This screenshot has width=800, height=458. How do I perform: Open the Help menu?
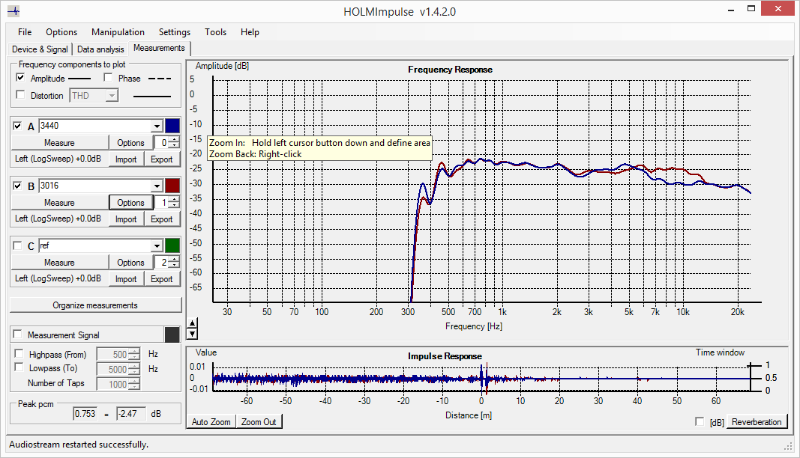point(250,32)
